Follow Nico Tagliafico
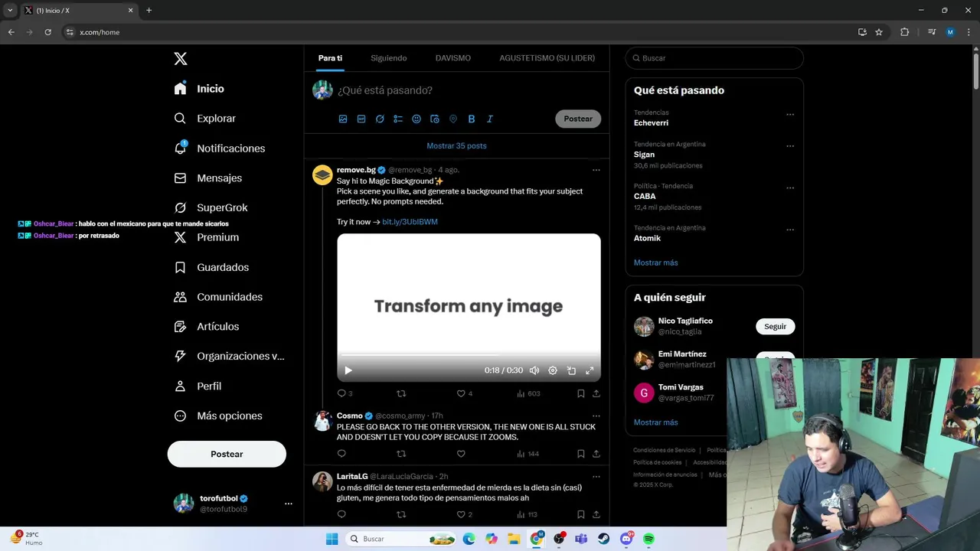 click(775, 326)
